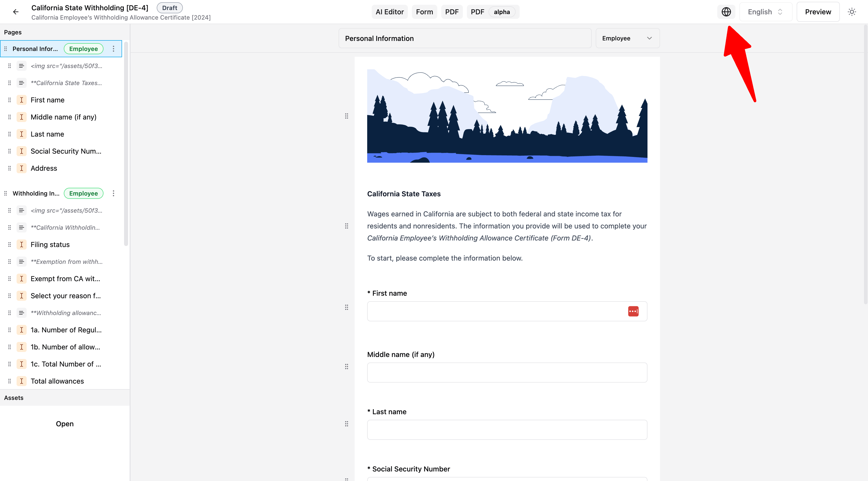The image size is (868, 481).
Task: Open the three-dot menu for Personal Information page
Action: click(x=114, y=49)
